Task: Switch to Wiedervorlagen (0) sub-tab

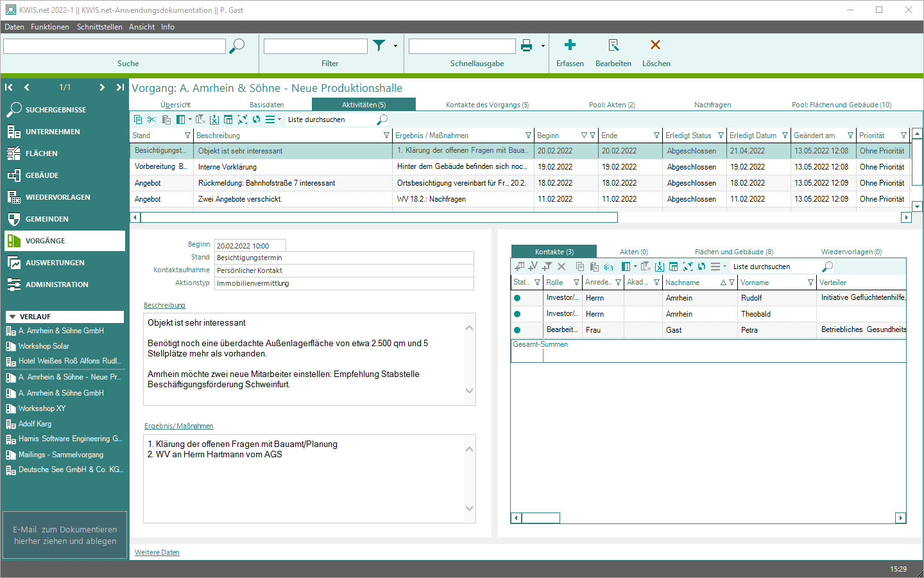Action: coord(851,252)
